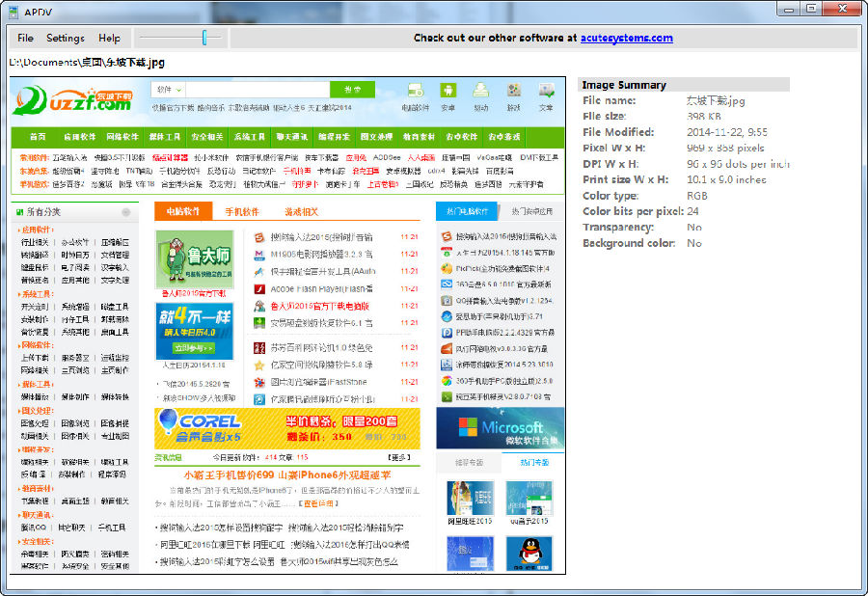Minimize the APDV window

tap(789, 10)
